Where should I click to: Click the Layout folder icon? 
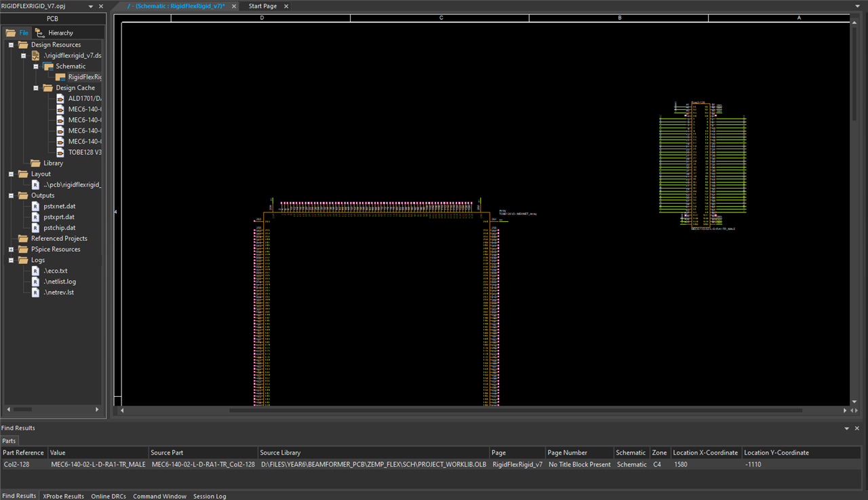(23, 174)
